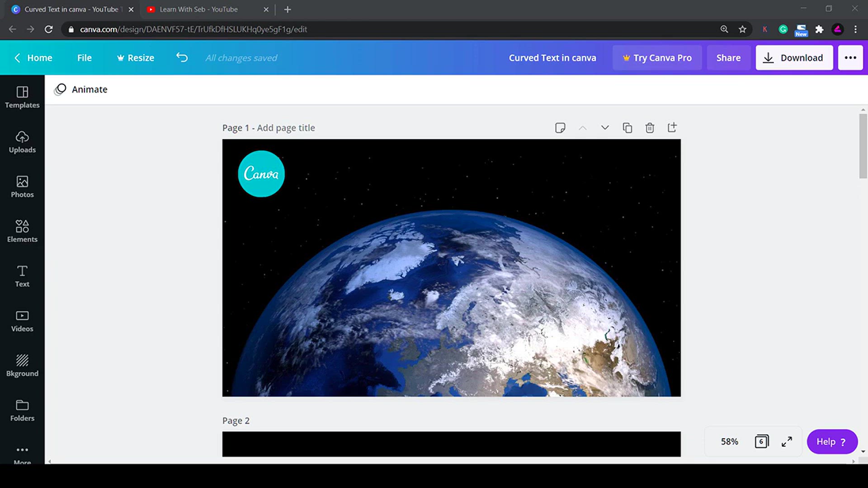The image size is (868, 488).
Task: Click the red K extension icon
Action: pos(765,29)
